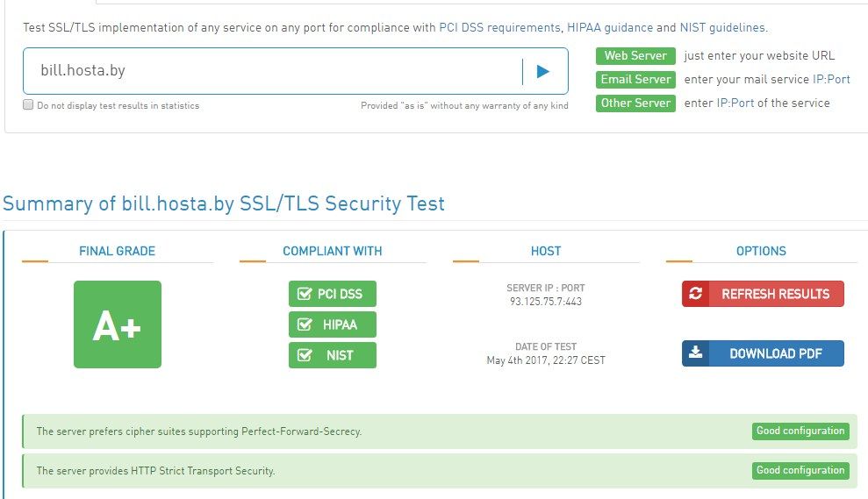Click the checkmark icon beside PCI DSS
This screenshot has height=499, width=868.
(x=305, y=294)
